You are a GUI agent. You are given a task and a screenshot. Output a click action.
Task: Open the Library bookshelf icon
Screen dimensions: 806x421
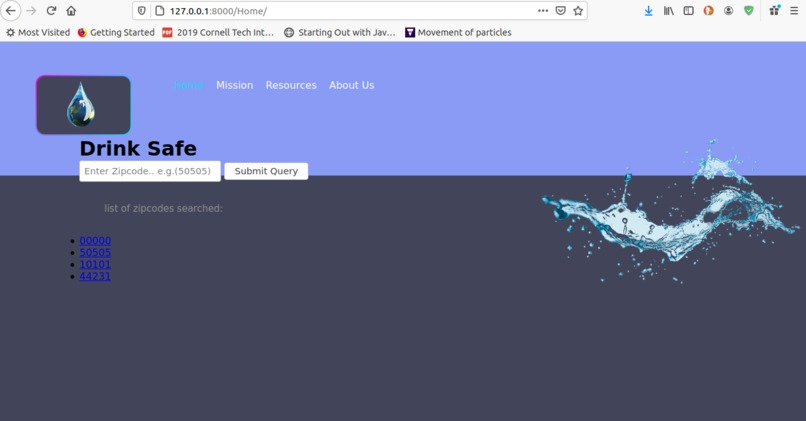pyautogui.click(x=668, y=11)
